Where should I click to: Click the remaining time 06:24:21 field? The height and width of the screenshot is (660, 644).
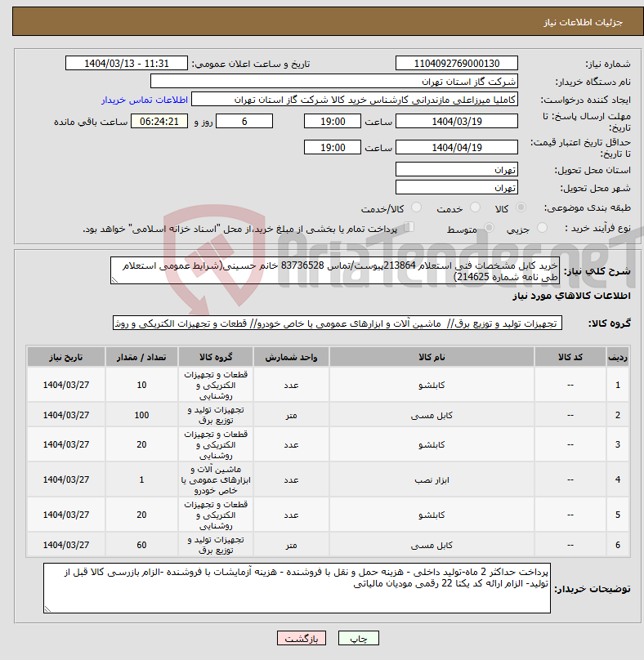[159, 122]
